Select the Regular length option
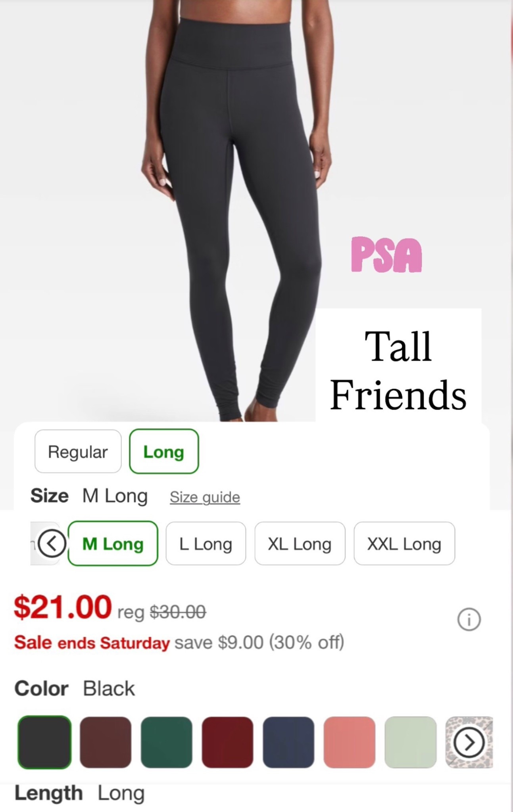This screenshot has width=513, height=812. (x=78, y=451)
